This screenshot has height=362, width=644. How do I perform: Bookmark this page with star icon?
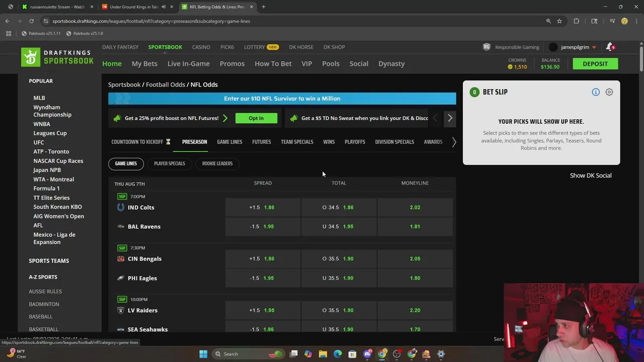coord(559,21)
